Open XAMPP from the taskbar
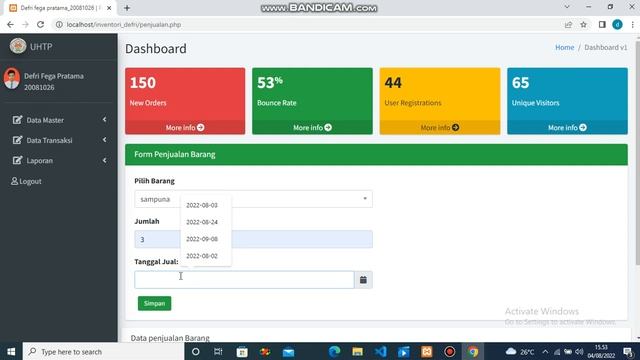The image size is (640, 360). 427,351
